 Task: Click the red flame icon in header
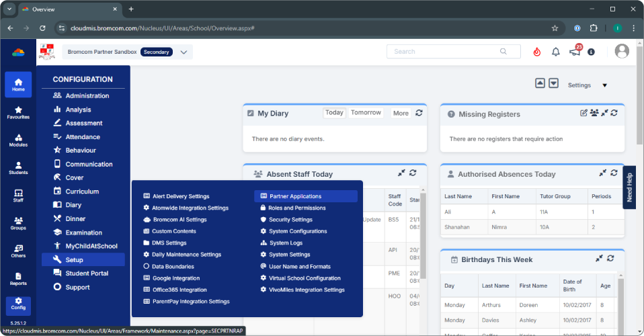536,52
